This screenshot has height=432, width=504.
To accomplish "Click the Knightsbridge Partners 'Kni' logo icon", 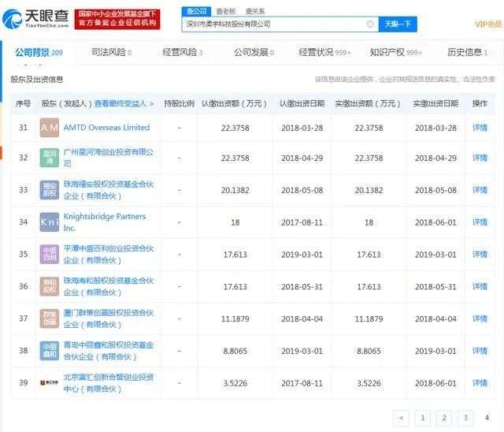I will pos(50,222).
